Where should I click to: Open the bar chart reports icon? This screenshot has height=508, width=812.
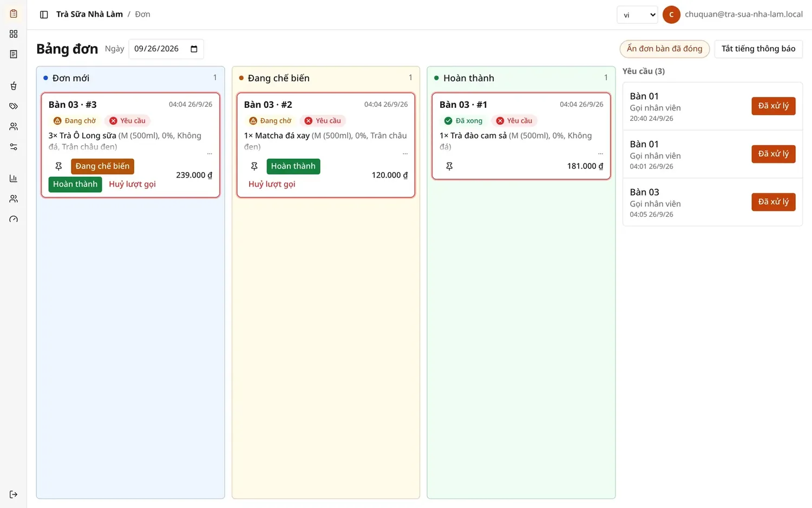14,178
